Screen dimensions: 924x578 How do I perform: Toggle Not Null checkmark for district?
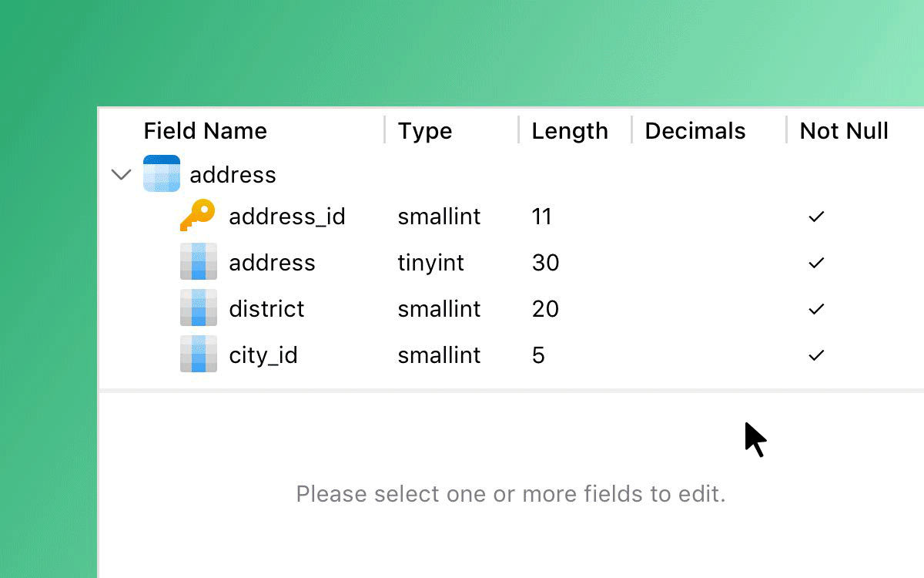816,309
